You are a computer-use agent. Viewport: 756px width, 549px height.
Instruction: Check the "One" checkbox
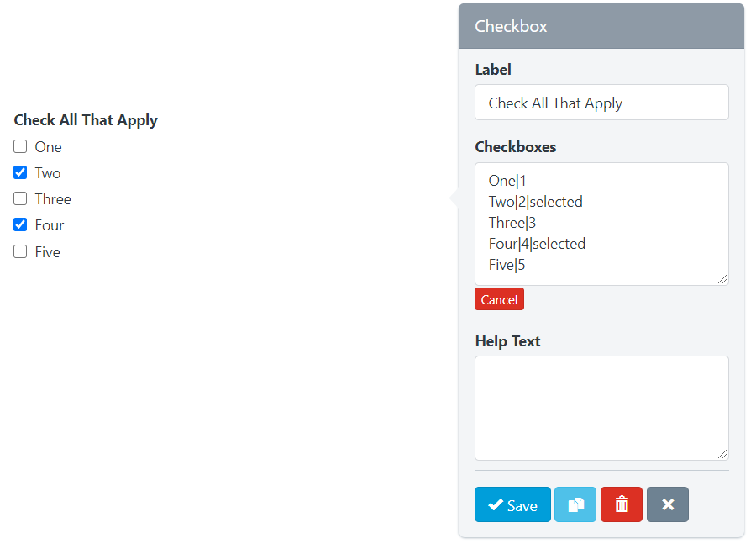[x=21, y=146]
